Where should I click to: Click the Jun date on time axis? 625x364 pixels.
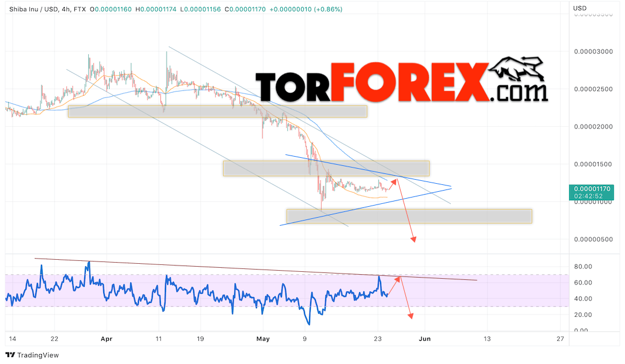click(x=425, y=339)
